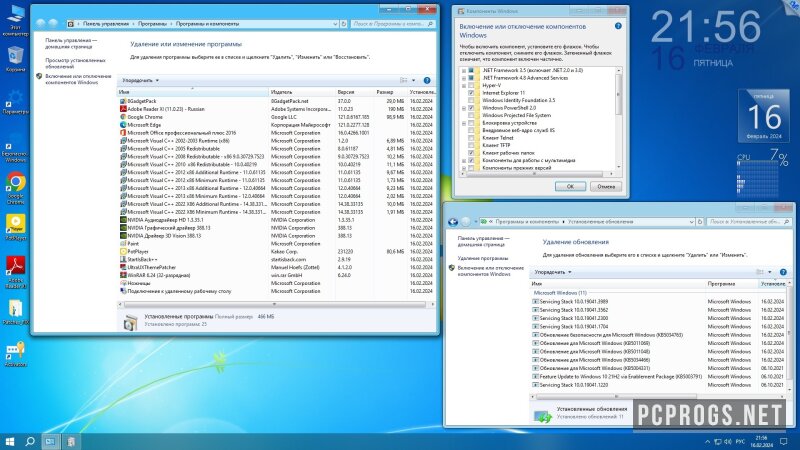Sort programs by Издатель column header

(302, 92)
